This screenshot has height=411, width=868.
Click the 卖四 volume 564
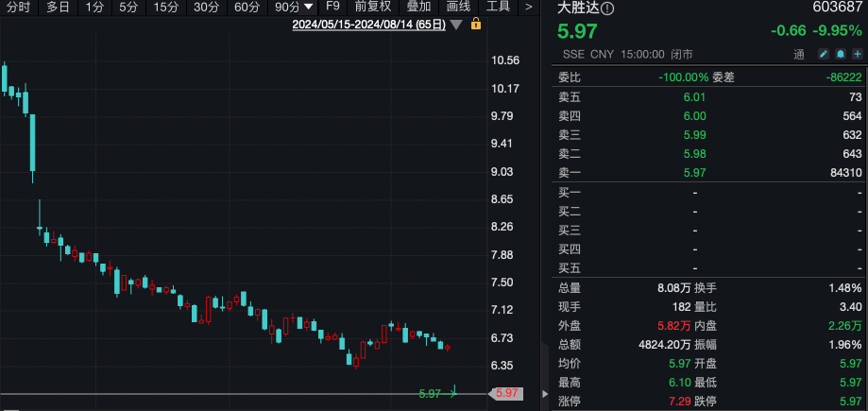tap(852, 116)
